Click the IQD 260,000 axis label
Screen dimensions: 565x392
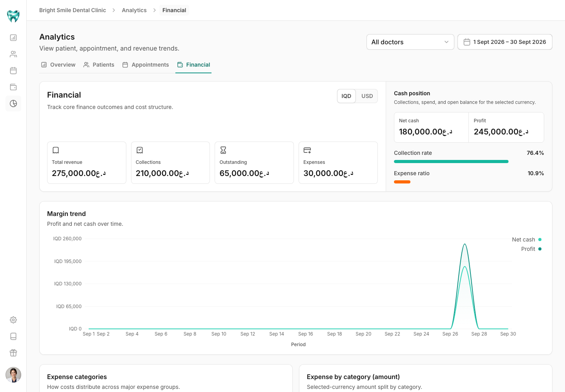[x=67, y=239]
